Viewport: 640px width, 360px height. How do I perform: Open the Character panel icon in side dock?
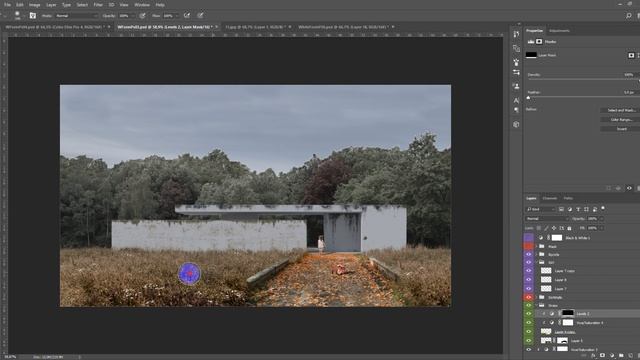tap(516, 100)
